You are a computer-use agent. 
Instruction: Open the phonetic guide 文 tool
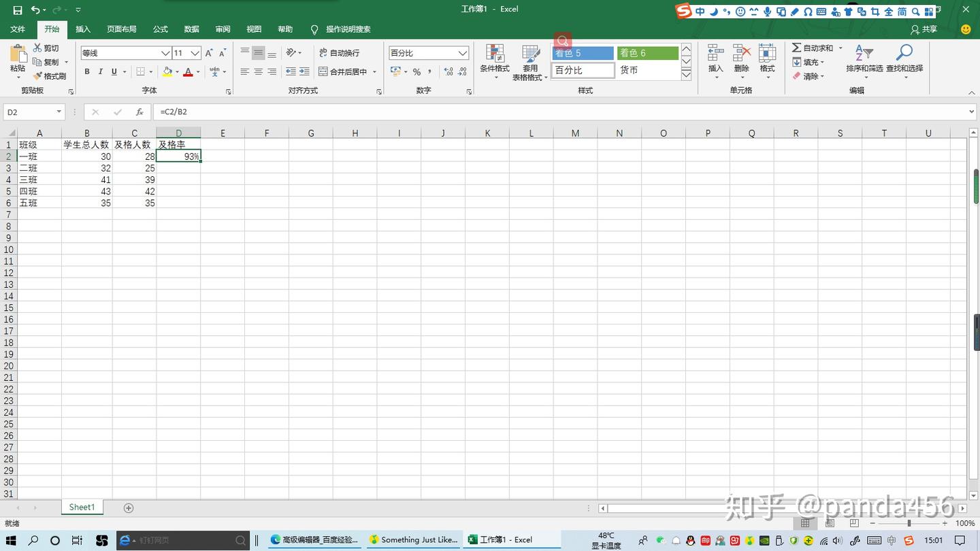click(215, 71)
